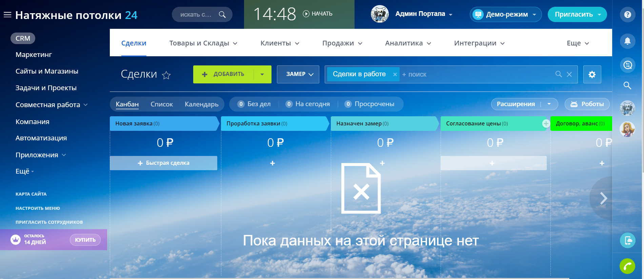
Task: Select the Сделки tab
Action: 134,43
